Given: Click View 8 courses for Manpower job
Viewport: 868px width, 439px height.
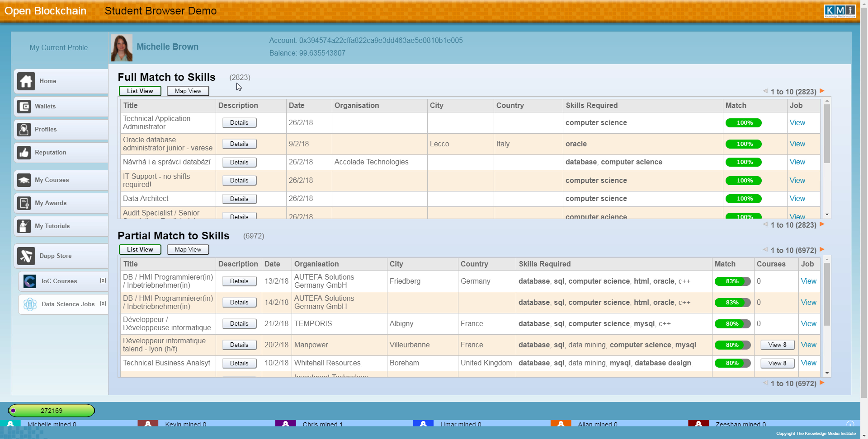Looking at the screenshot, I should [777, 345].
